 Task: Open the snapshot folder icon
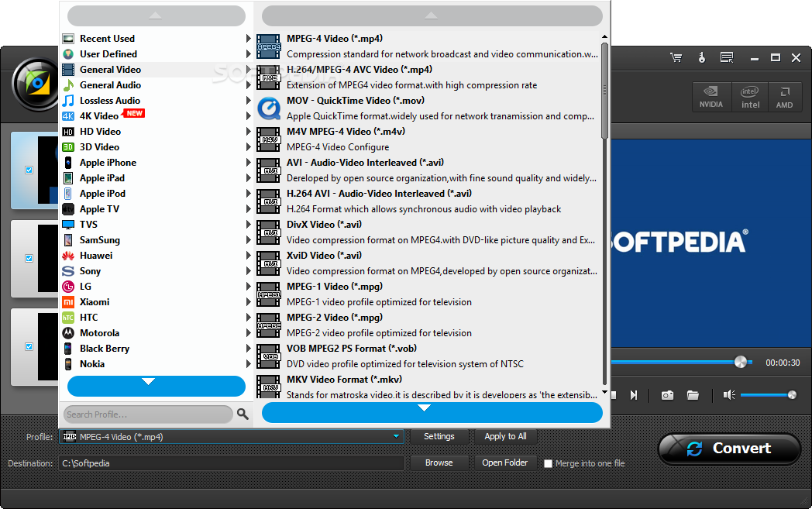693,396
